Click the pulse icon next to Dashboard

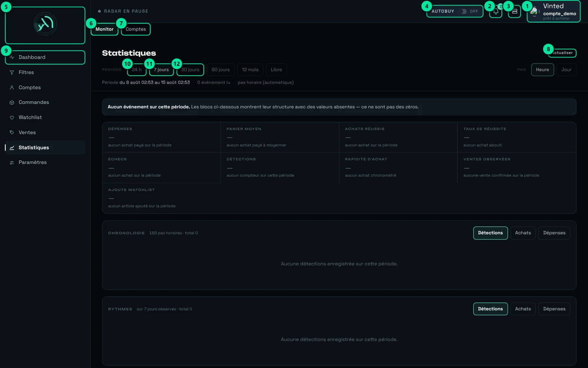tap(12, 57)
